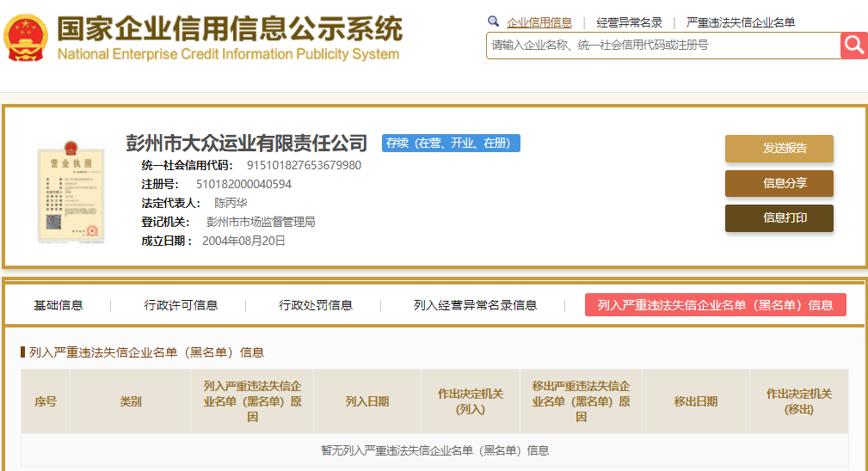This screenshot has height=471, width=868.
Task: Click the 类别 column header
Action: (131, 401)
